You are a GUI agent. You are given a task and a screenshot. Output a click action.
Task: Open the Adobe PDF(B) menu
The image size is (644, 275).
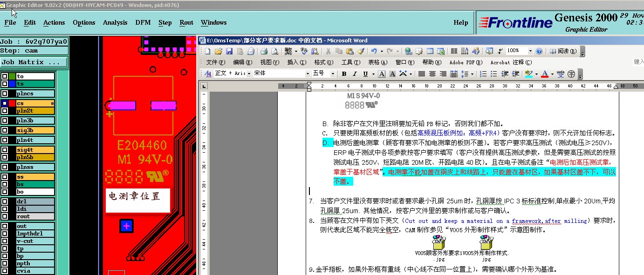click(466, 62)
